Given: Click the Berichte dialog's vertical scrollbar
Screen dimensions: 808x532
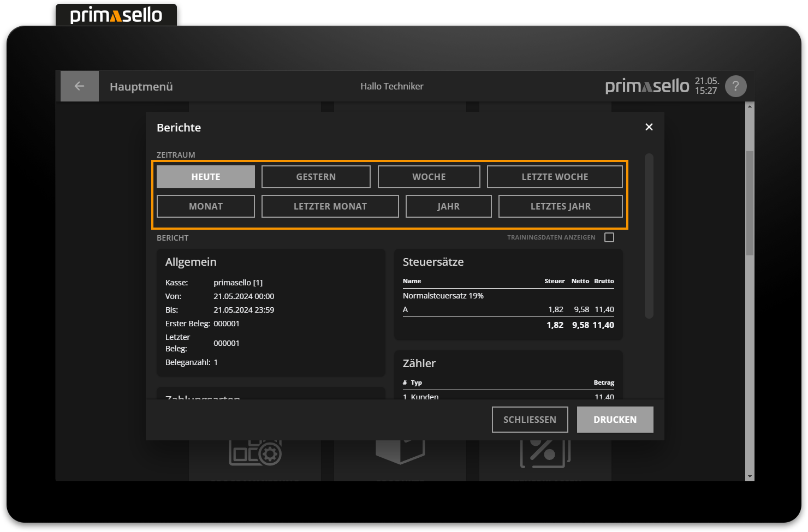Looking at the screenshot, I should (649, 236).
